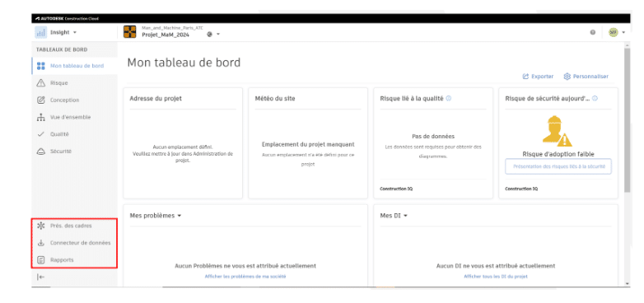The image size is (644, 303).
Task: Click the Mon tableau de bord grid icon
Action: (x=40, y=66)
